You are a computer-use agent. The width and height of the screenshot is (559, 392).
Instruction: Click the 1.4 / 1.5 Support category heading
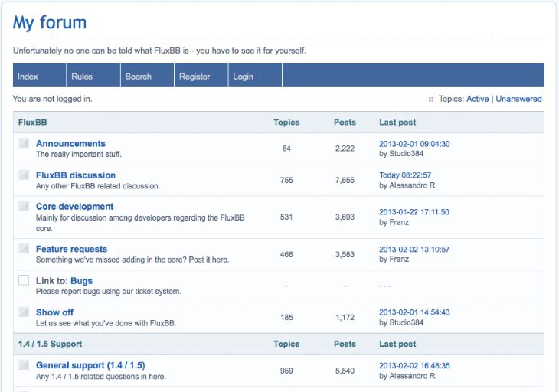(x=50, y=344)
